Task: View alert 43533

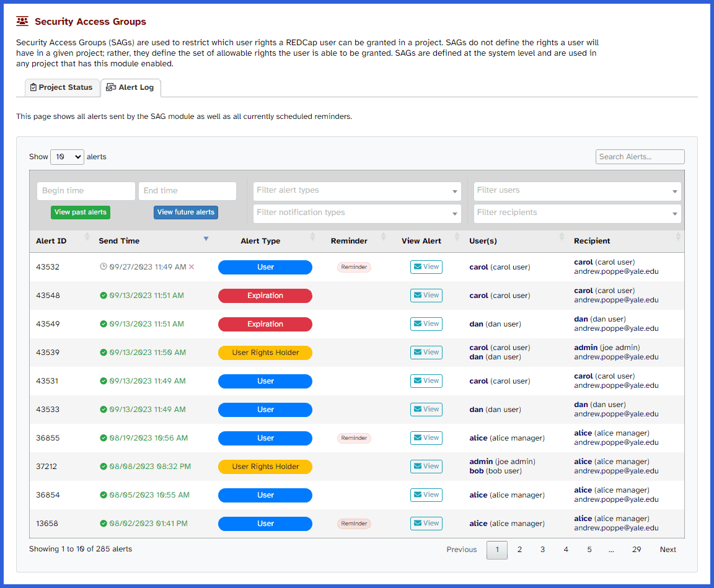Action: (426, 409)
